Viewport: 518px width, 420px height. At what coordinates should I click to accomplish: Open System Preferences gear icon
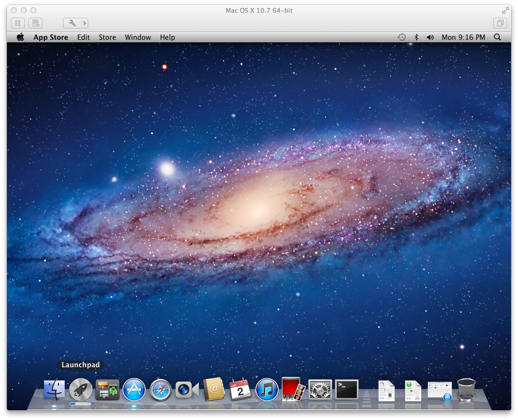[320, 390]
